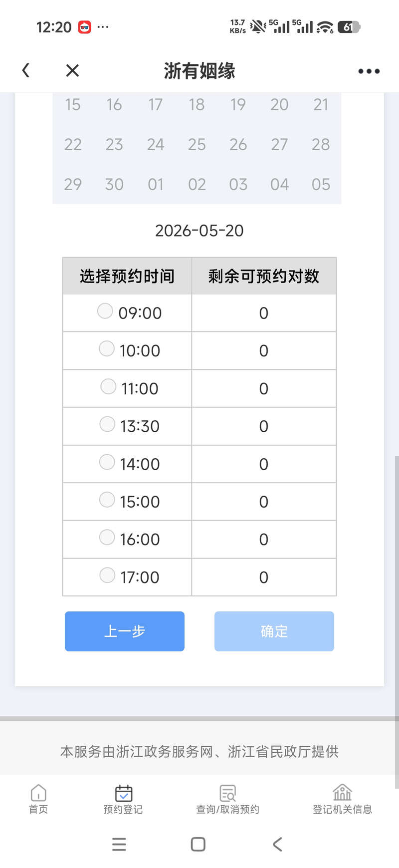Confirm the booking with 确定 button

[274, 631]
